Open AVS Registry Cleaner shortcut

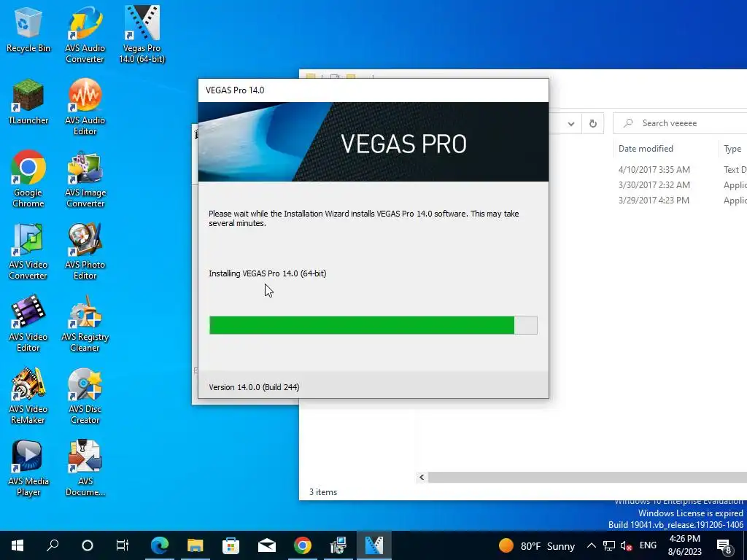click(x=85, y=323)
